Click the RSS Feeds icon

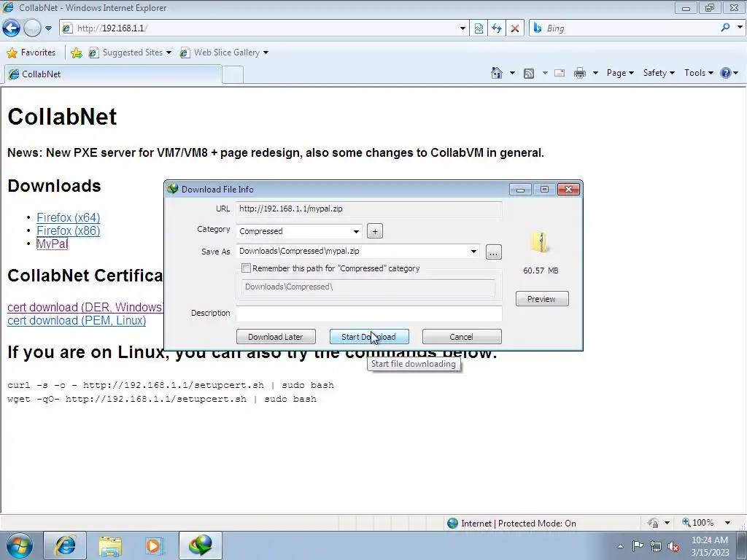[528, 73]
